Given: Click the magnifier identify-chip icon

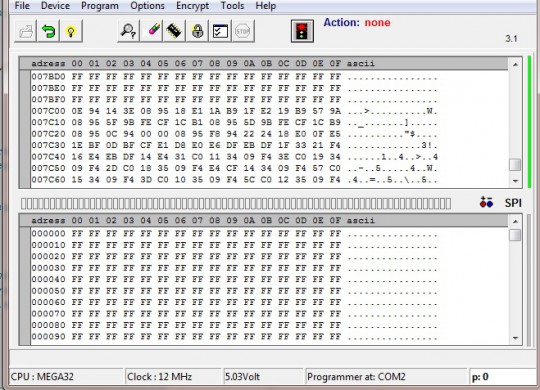Looking at the screenshot, I should [x=128, y=31].
